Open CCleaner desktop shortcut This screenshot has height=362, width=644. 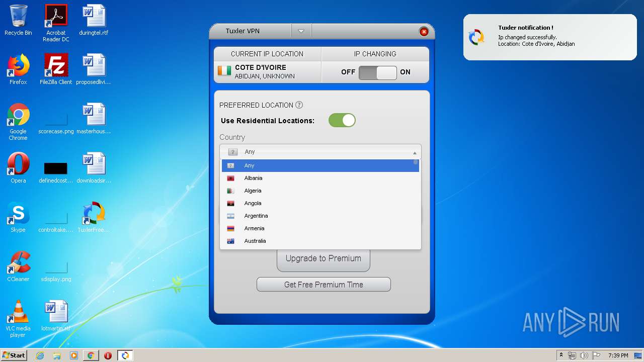coord(18,266)
